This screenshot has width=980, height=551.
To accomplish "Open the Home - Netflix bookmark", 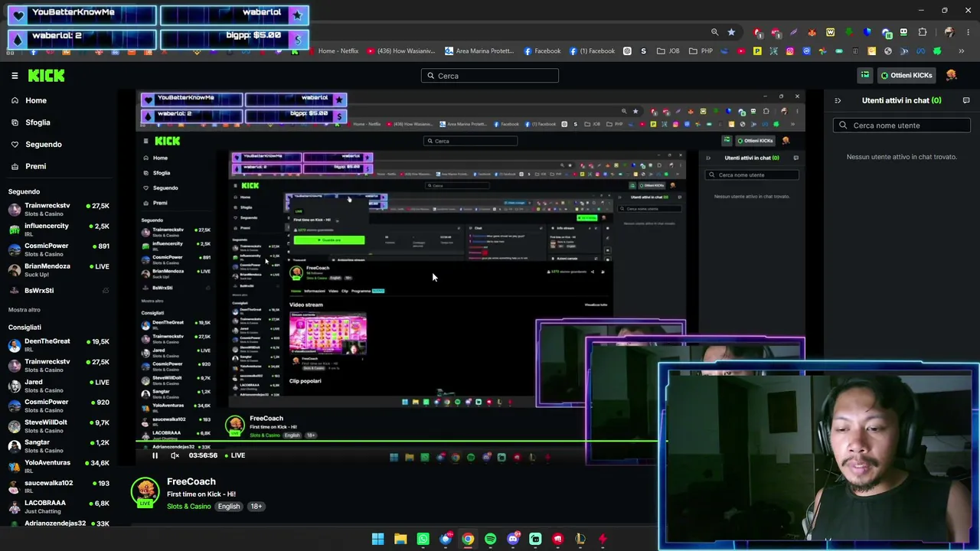I will pos(333,51).
